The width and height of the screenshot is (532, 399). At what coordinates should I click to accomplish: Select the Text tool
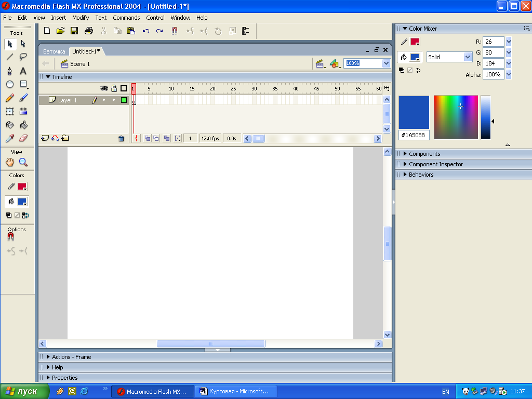(x=23, y=71)
